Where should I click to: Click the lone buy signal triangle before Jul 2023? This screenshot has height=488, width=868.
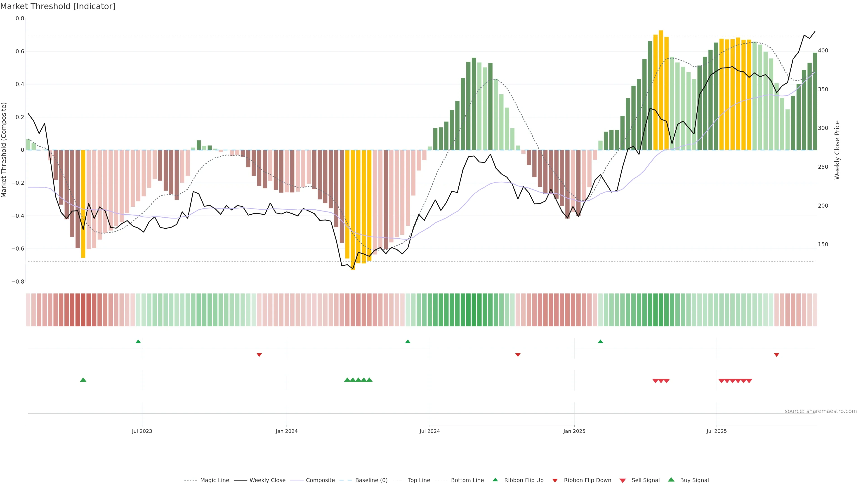coord(83,380)
